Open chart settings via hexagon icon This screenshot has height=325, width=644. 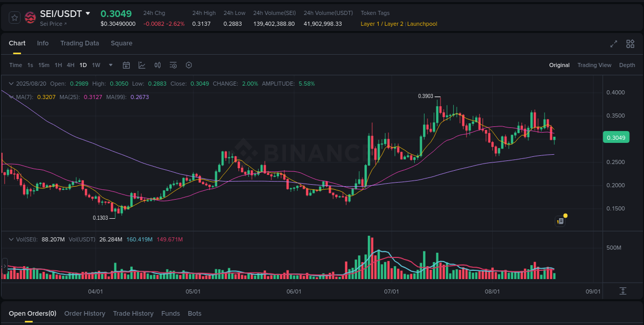point(189,65)
